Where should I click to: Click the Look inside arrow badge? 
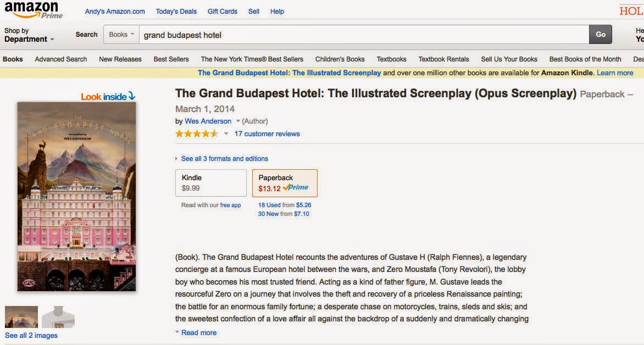(108, 97)
